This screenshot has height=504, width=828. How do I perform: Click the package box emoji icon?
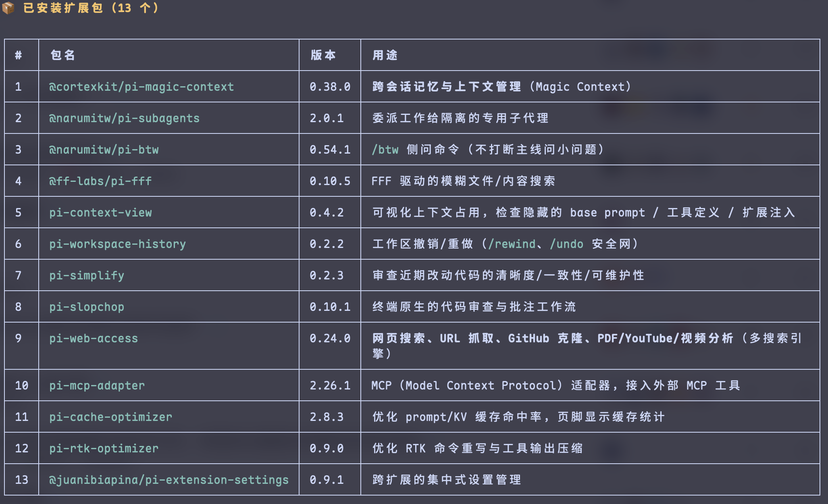click(8, 8)
